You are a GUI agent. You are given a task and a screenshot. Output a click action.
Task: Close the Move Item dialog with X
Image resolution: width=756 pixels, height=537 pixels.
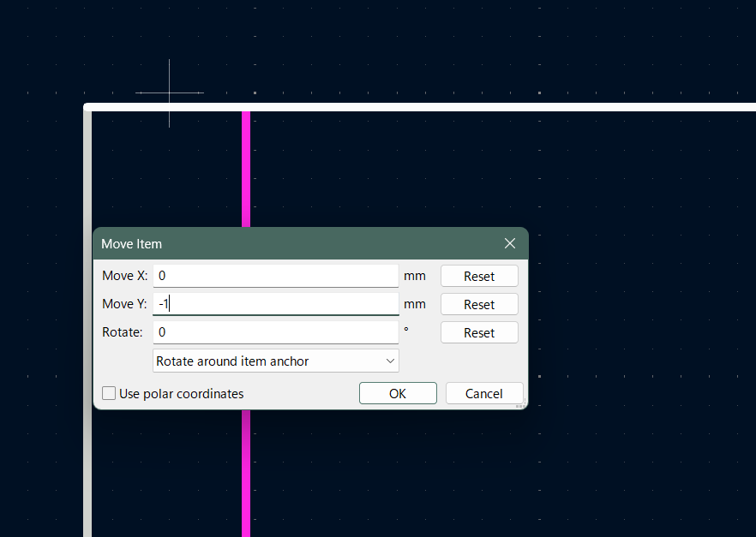(x=510, y=243)
